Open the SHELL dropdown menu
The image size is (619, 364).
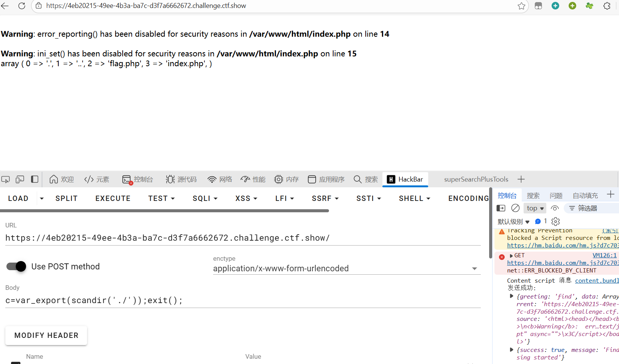tap(415, 198)
